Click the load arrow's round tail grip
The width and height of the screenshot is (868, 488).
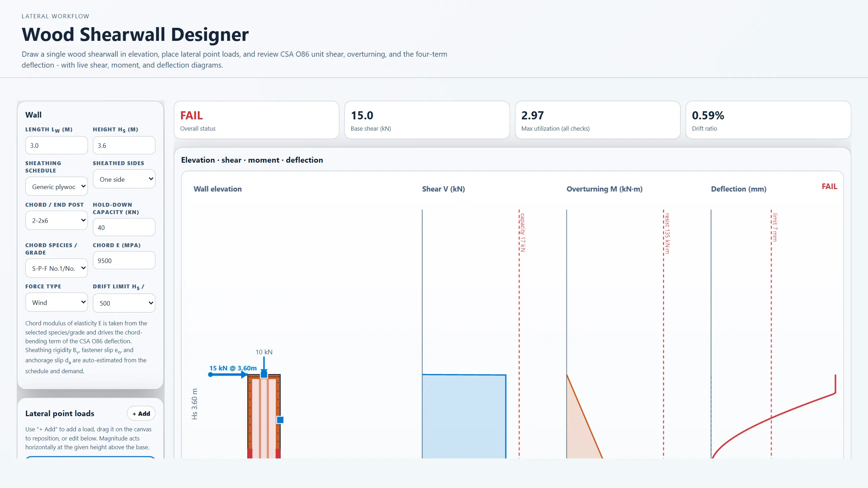(210, 375)
